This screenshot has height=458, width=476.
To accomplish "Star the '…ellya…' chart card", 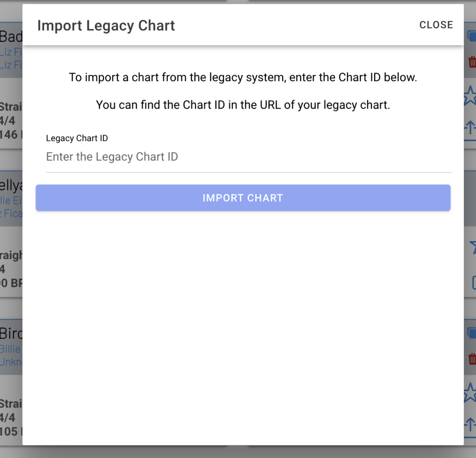I will tap(473, 247).
